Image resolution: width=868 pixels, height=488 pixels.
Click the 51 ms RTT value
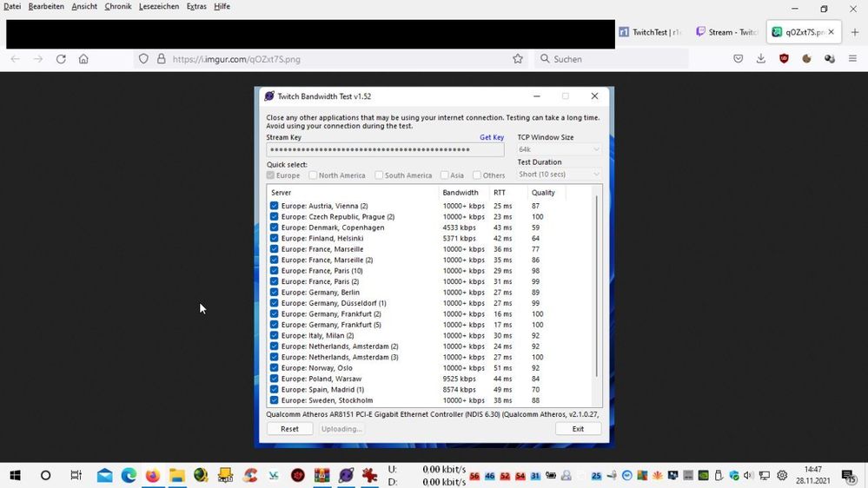click(503, 368)
